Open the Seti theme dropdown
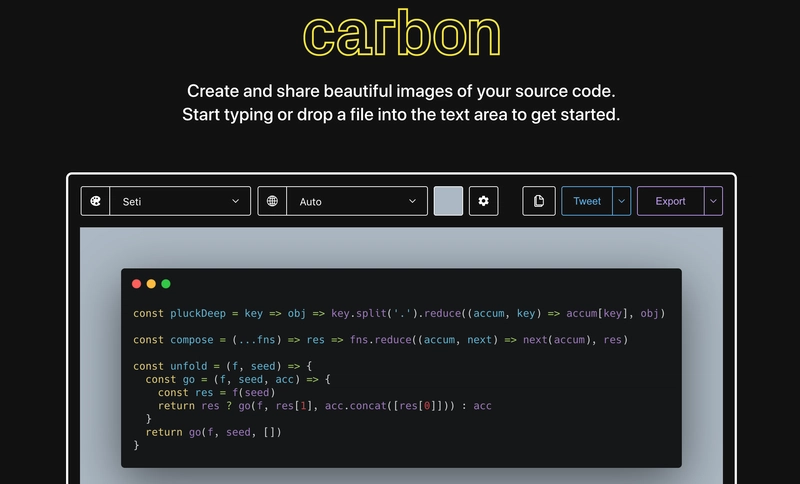This screenshot has height=484, width=800. point(180,201)
